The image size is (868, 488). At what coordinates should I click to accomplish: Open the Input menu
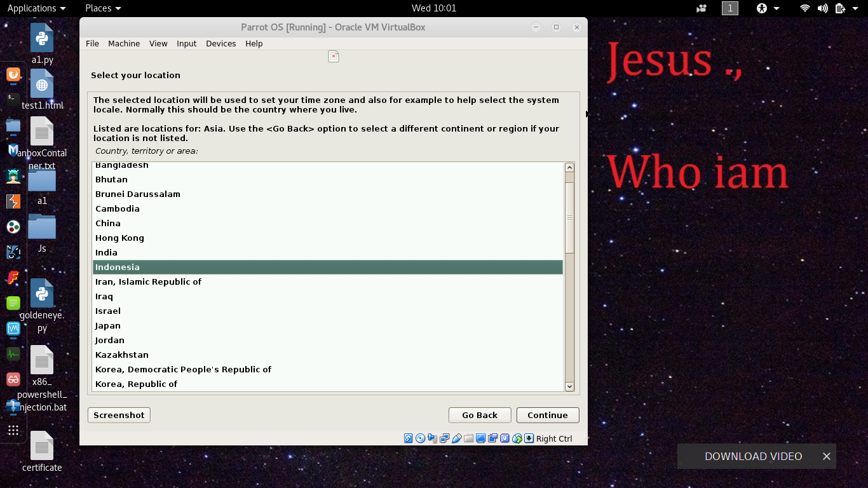pos(187,43)
